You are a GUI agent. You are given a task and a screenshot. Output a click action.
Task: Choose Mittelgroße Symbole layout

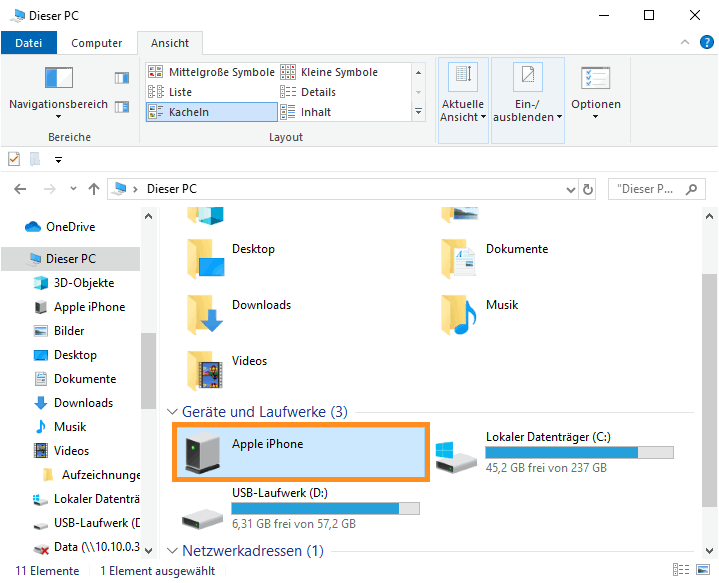point(211,72)
